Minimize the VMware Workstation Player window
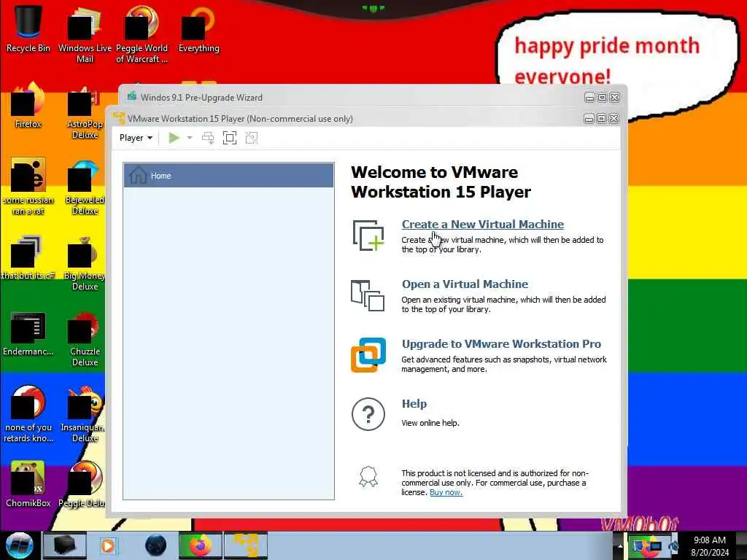 coord(589,119)
